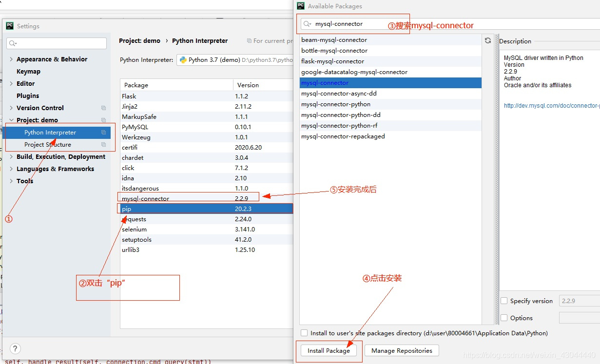Expand the Version Control node

click(x=11, y=108)
